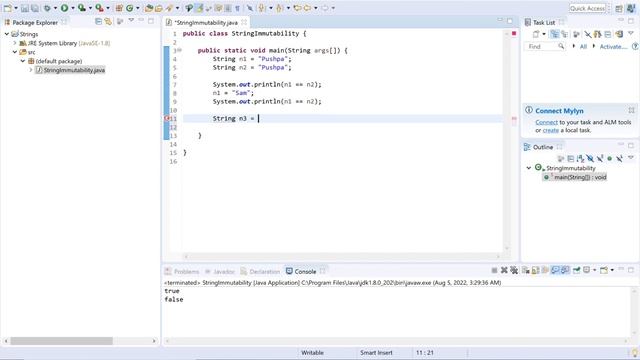The height and width of the screenshot is (360, 640).
Task: Click the Save toolbar icon
Action: click(25, 8)
